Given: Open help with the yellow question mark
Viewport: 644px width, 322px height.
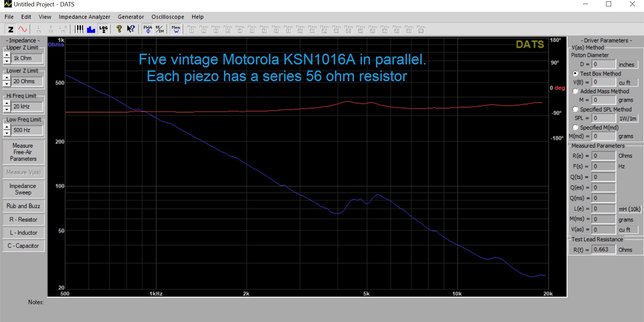Looking at the screenshot, I should [119, 29].
